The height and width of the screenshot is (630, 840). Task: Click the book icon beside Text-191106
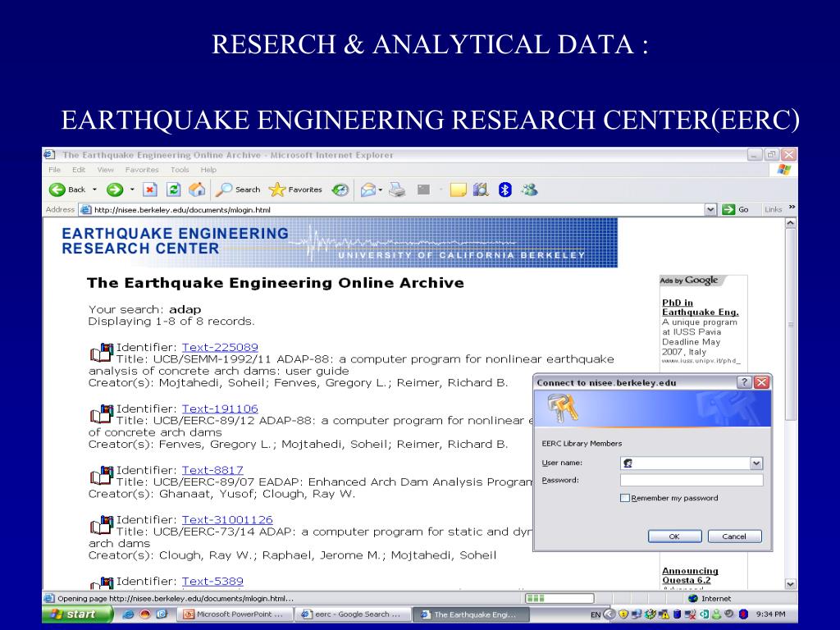[102, 413]
